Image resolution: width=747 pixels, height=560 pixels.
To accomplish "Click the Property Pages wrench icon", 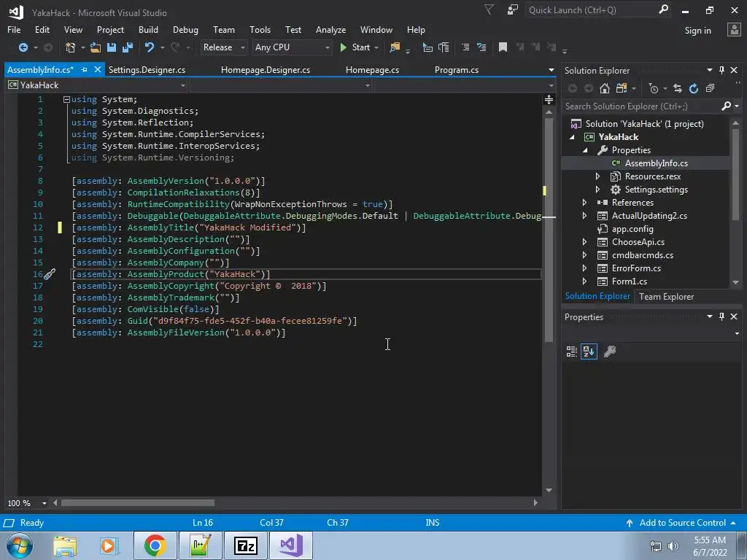I will point(610,351).
